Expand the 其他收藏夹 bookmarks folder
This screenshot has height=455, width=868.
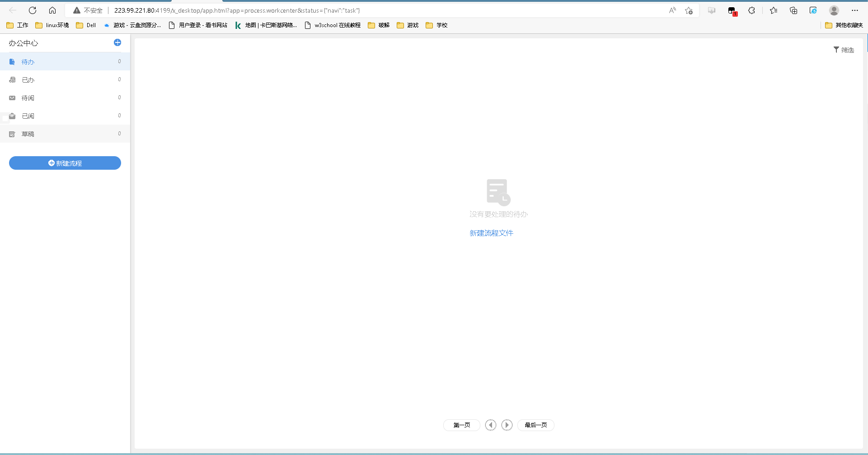tap(843, 25)
